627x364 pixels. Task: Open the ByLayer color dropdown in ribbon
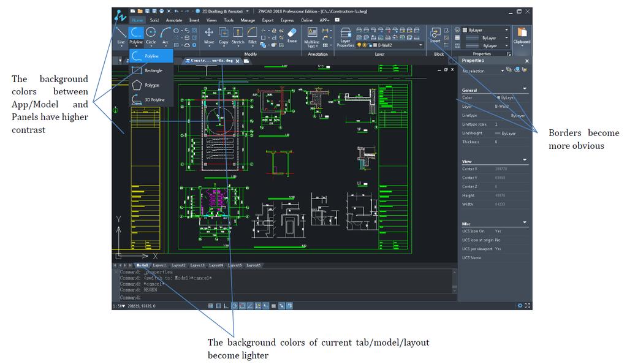coord(507,30)
